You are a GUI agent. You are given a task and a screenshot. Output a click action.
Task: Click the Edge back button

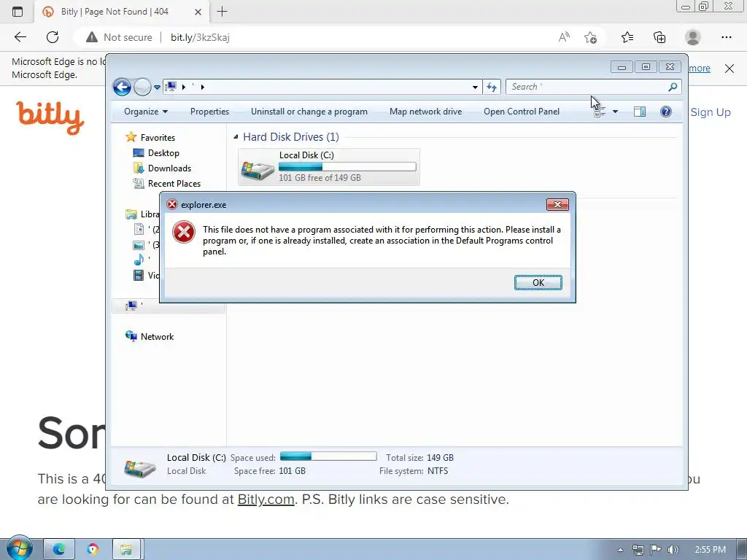click(x=20, y=37)
